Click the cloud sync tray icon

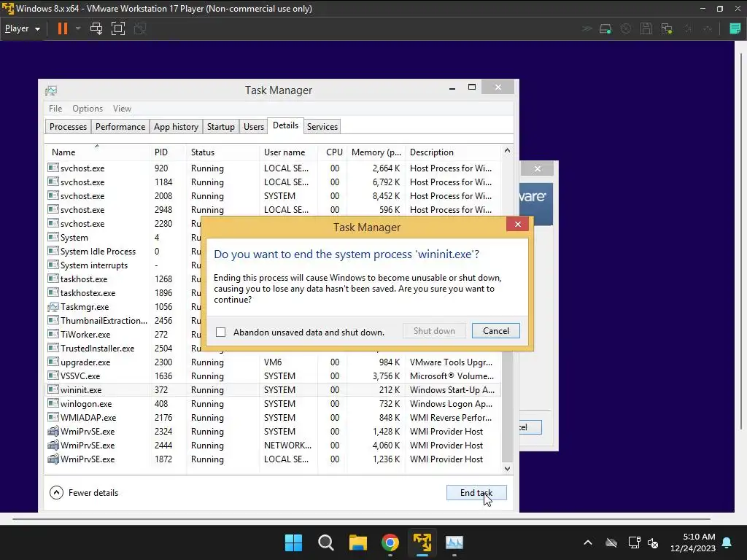coord(611,542)
